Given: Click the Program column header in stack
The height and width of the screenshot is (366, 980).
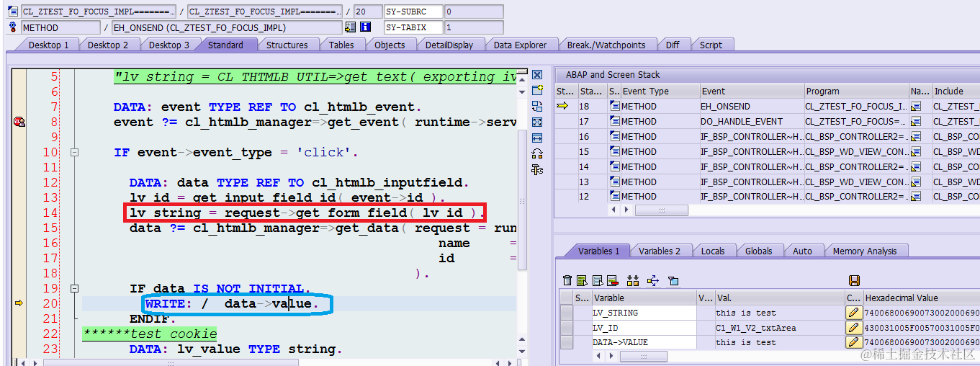Looking at the screenshot, I should [x=856, y=91].
